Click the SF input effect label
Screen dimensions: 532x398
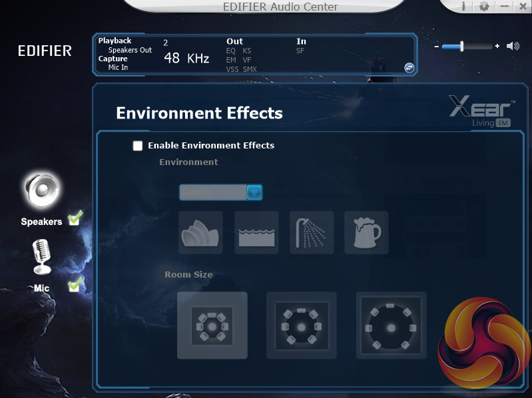point(300,51)
